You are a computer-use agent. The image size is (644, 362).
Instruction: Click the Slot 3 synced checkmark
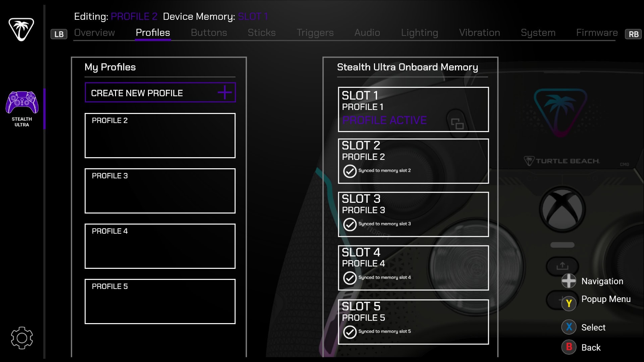350,224
